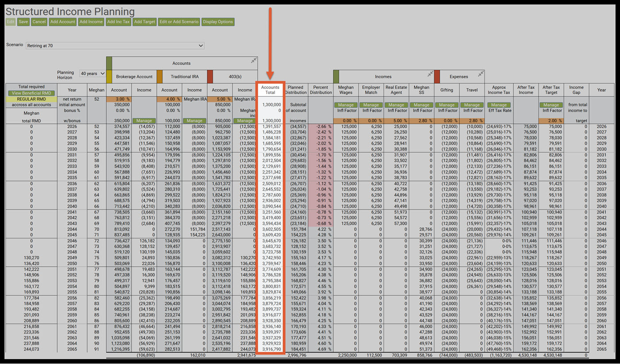This screenshot has height=364, width=620.
Task: Click Real Estate Agent 5.00 % inflation factor
Action: point(396,121)
